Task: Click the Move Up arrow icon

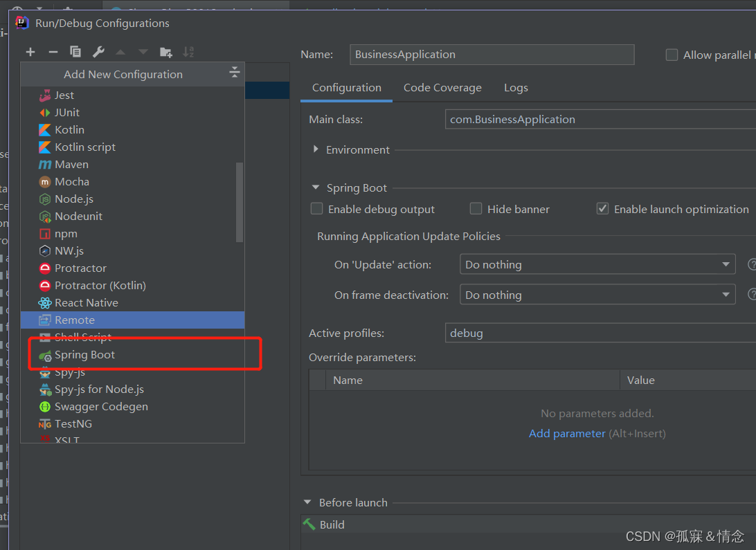Action: point(120,52)
